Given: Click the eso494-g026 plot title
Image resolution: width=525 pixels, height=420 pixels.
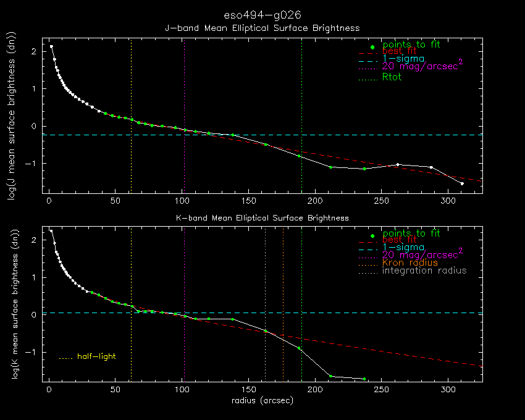Looking at the screenshot, I should click(x=262, y=15).
